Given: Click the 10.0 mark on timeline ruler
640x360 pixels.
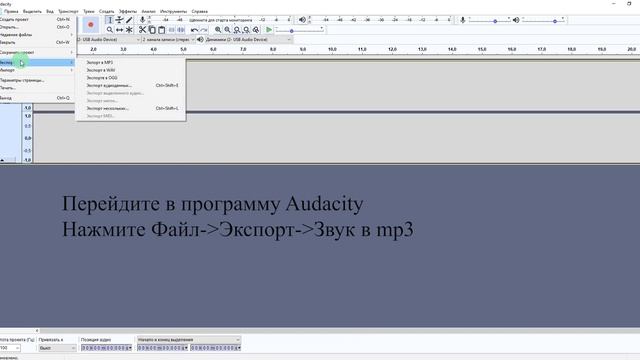Looking at the screenshot, I should [x=332, y=49].
